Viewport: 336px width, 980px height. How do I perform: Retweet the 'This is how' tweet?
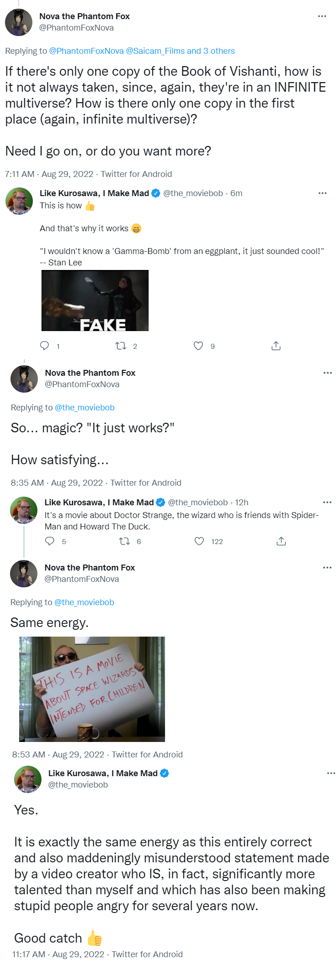click(x=121, y=346)
